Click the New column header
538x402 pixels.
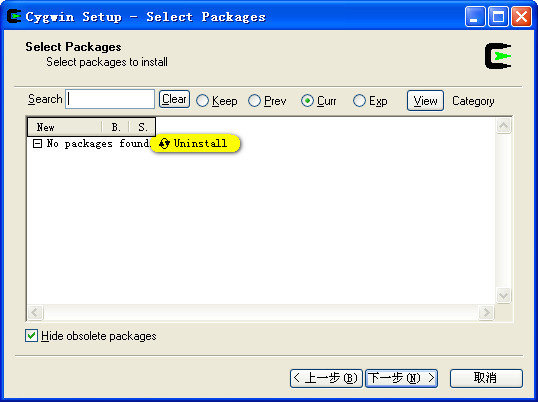click(x=65, y=127)
